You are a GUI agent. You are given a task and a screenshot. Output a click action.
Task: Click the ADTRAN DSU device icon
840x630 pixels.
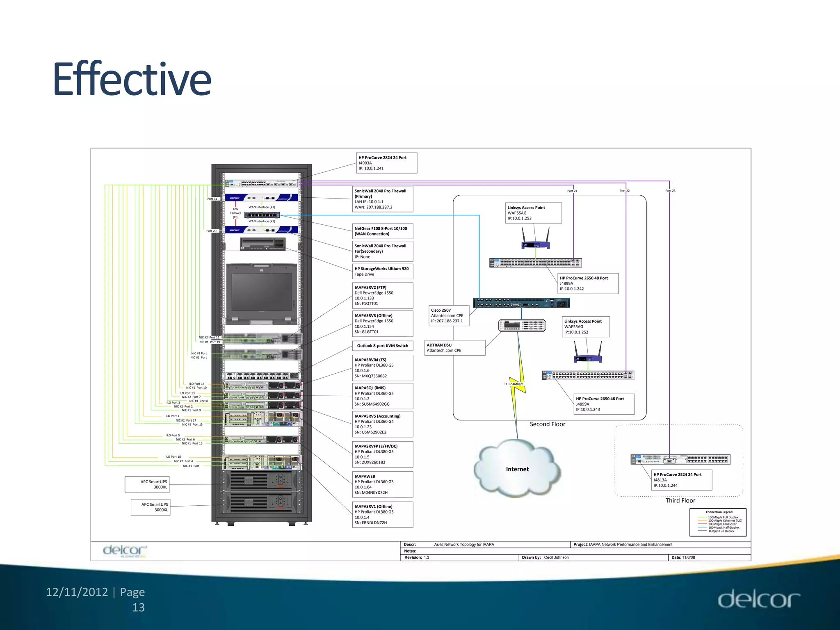[522, 326]
